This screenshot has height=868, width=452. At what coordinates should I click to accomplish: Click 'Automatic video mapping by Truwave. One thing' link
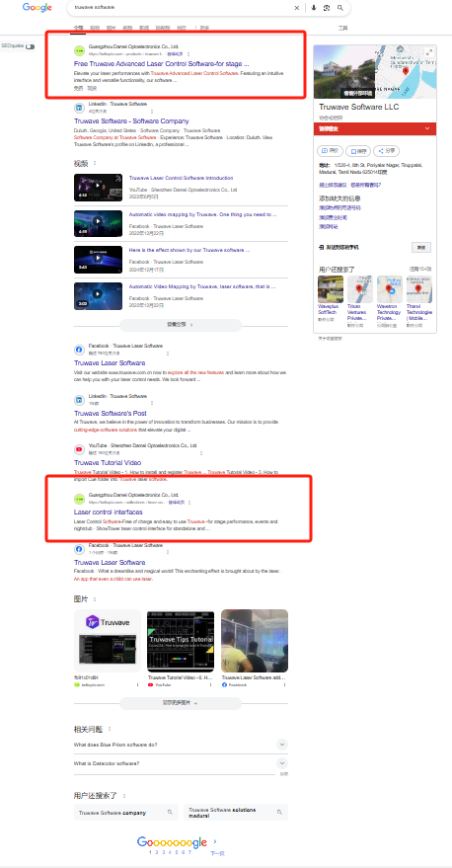(202, 214)
